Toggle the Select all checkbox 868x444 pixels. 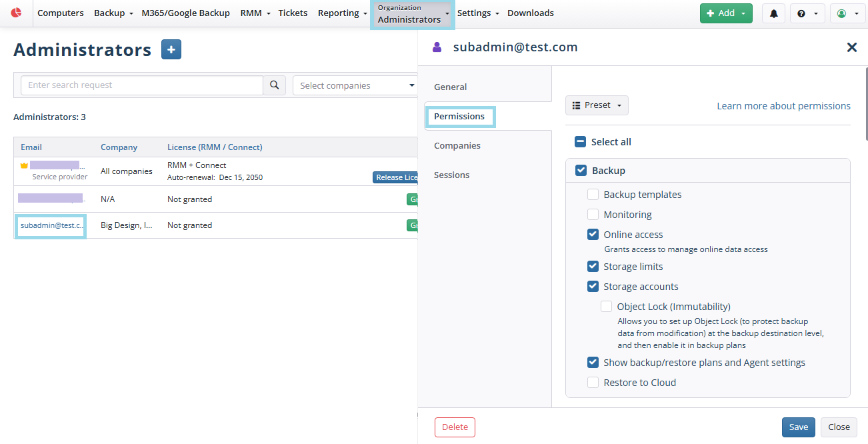(x=580, y=142)
